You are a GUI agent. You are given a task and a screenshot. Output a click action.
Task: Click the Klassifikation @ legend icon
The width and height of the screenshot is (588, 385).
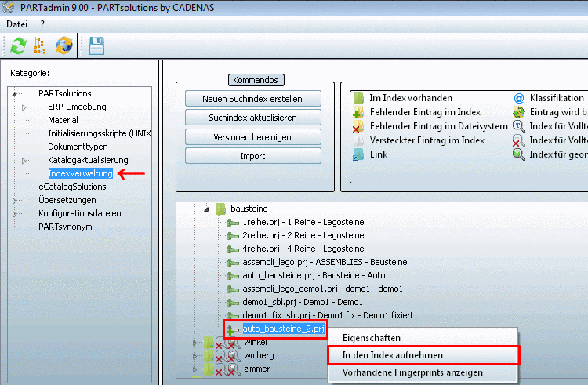(x=519, y=98)
